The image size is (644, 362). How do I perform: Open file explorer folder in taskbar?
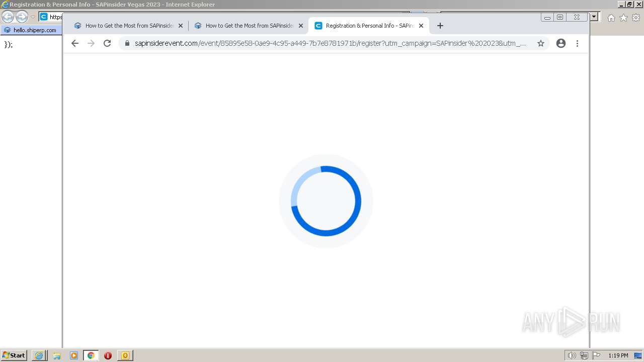57,355
